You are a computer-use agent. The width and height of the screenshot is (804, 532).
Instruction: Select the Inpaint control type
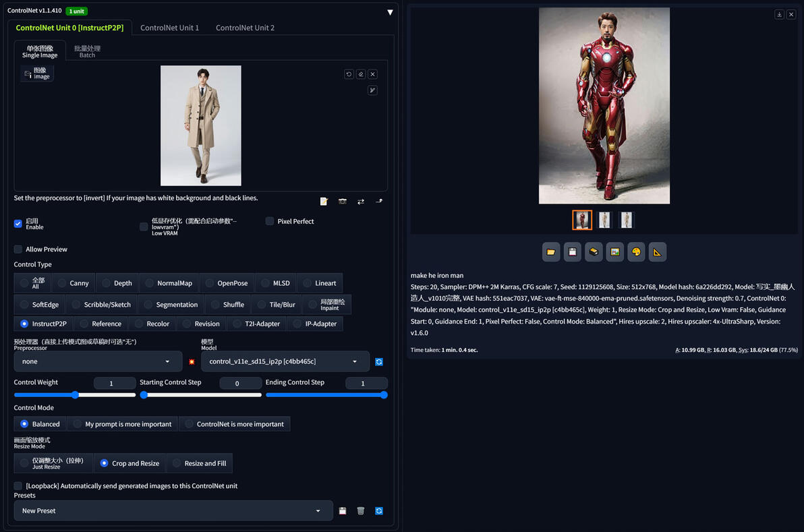(x=326, y=305)
